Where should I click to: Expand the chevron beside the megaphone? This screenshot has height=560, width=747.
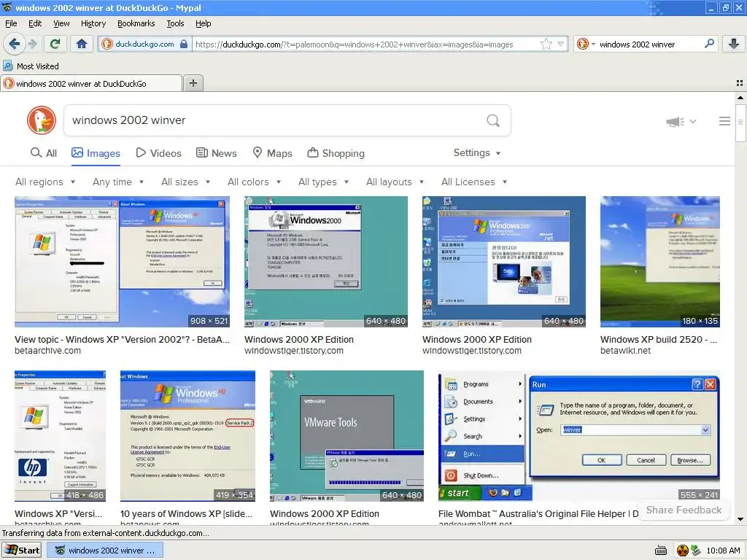(693, 122)
